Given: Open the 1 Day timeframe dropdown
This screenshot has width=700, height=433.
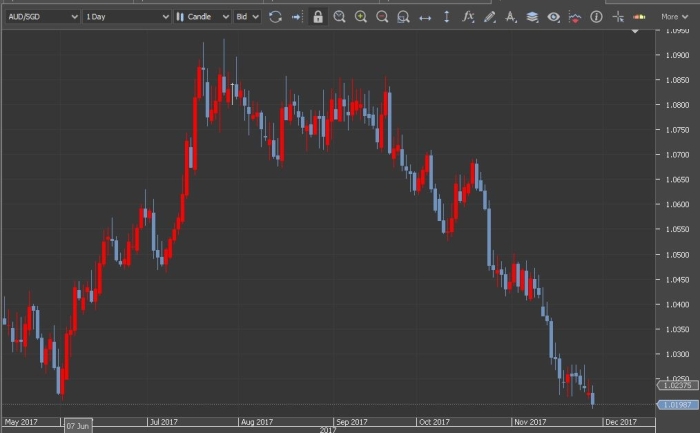Looking at the screenshot, I should [x=127, y=17].
